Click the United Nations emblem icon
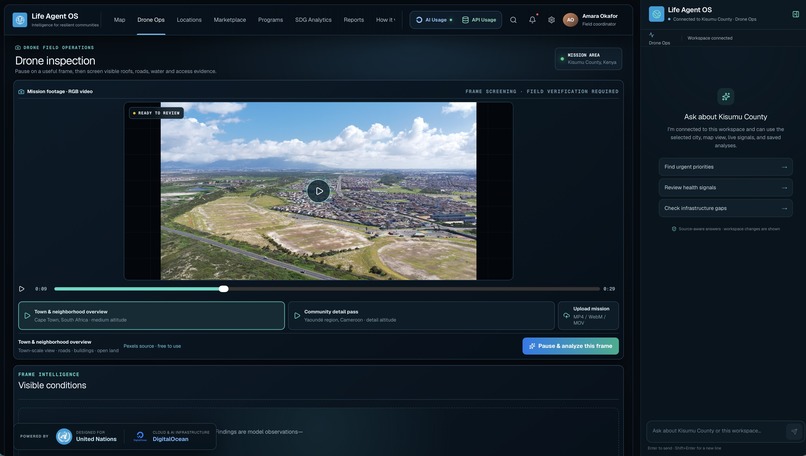Screen dimensions: 806x456 (64, 436)
